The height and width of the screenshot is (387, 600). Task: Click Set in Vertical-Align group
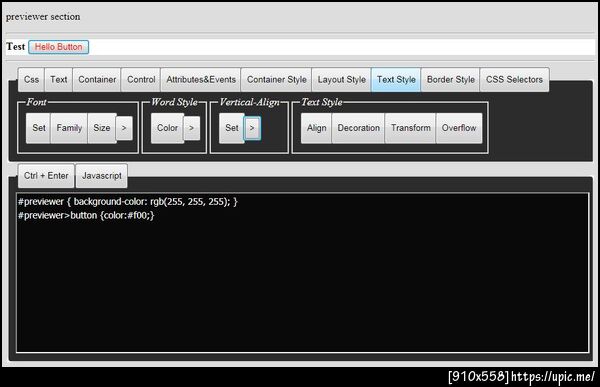tap(232, 128)
